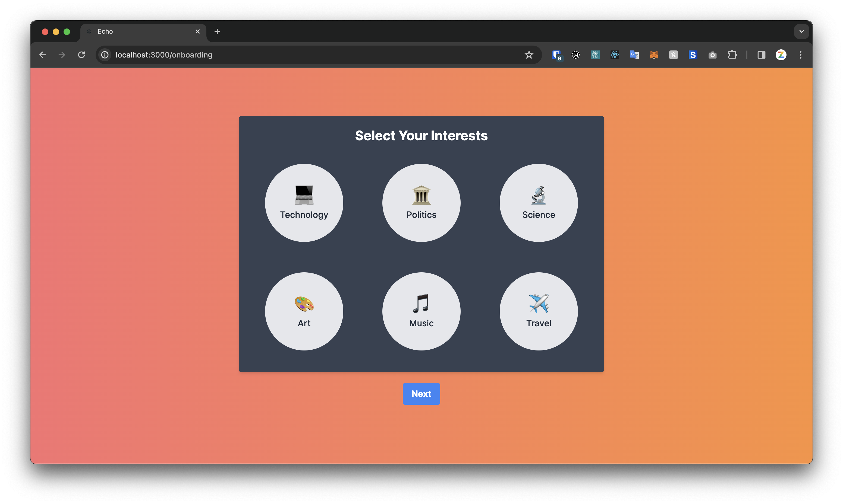Open the Extensions puzzle menu
The height and width of the screenshot is (504, 843).
[x=732, y=55]
